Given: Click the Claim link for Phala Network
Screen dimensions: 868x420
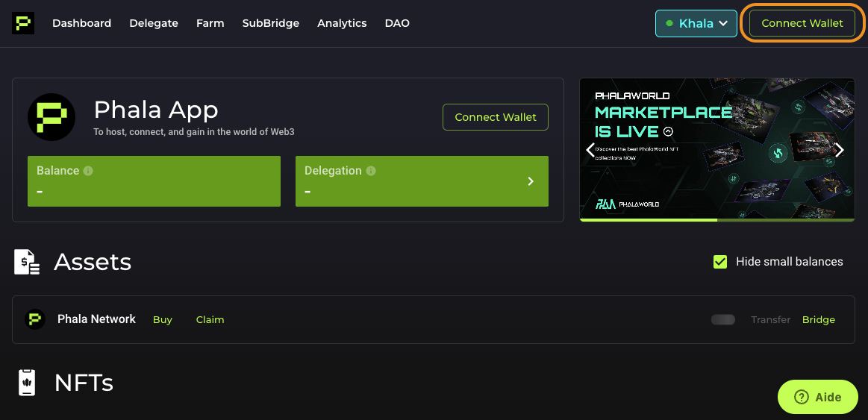Looking at the screenshot, I should tap(210, 320).
